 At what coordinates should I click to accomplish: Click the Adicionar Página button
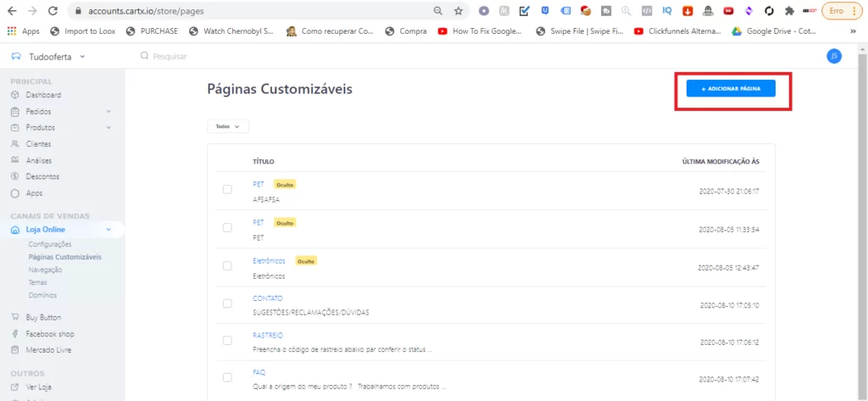tap(731, 88)
